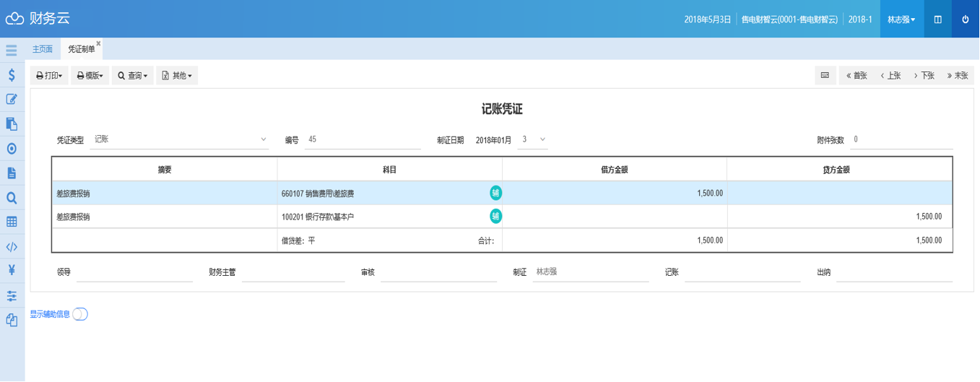Open the 打印 dropdown menu
Viewport: 980px width, 382px height.
pyautogui.click(x=49, y=75)
